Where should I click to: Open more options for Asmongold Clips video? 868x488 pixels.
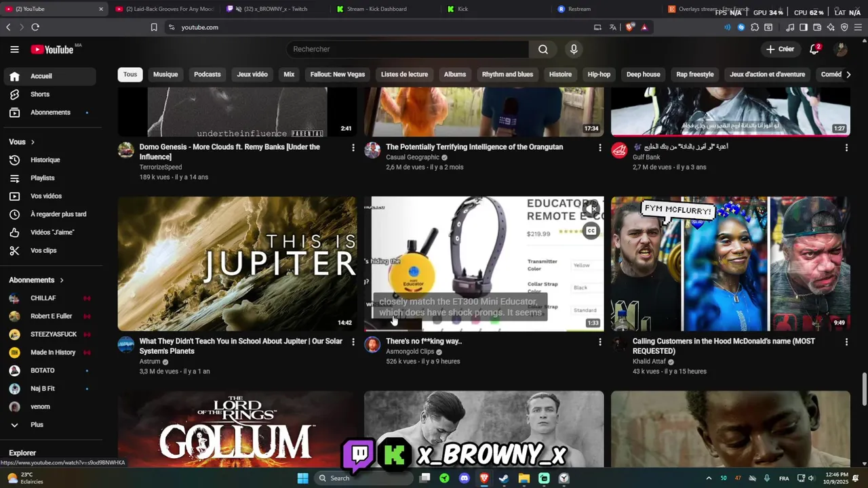pyautogui.click(x=599, y=342)
